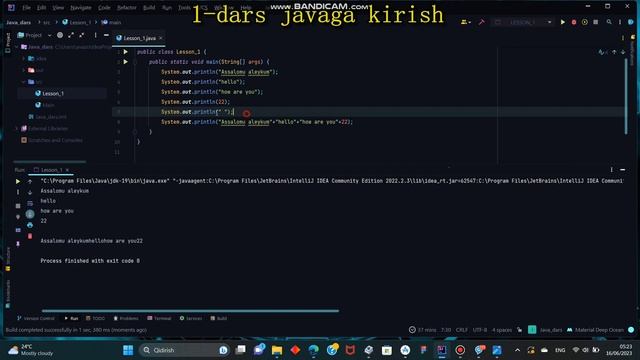The image size is (640, 360).
Task: Toggle pin tab in Run panel
Action: click(18, 244)
